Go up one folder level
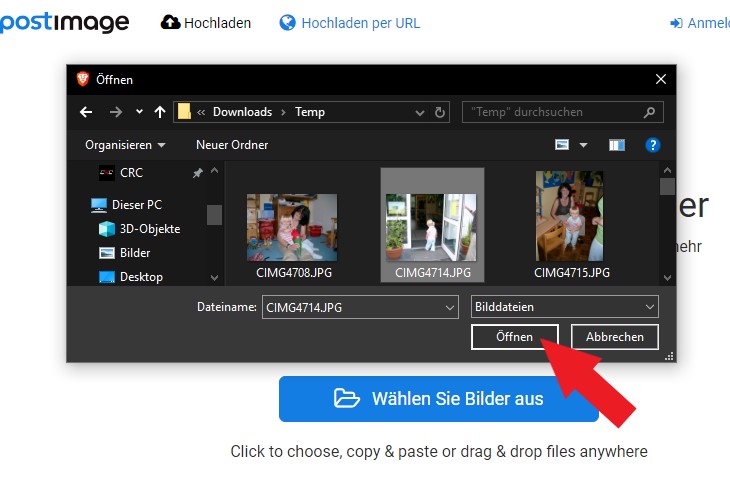 [x=160, y=112]
